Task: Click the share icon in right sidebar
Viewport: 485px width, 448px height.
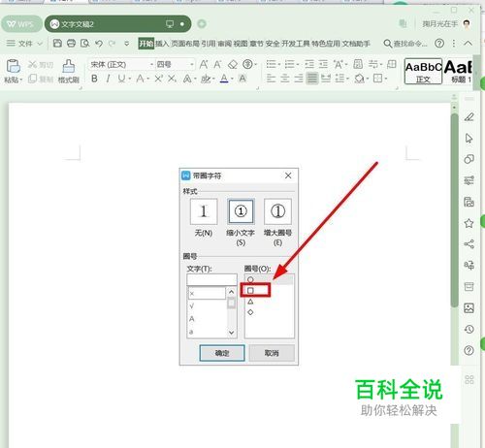Action: click(x=469, y=244)
